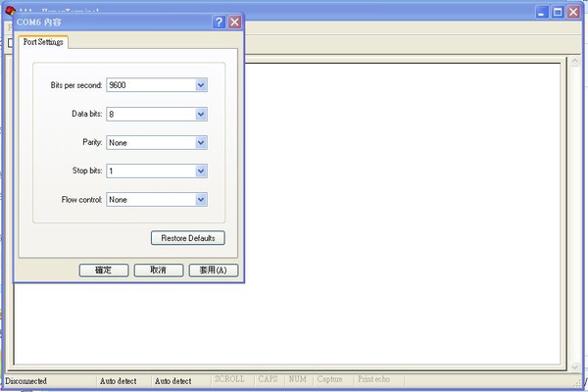Confirm with the 確定 button
This screenshot has height=392, width=588.
pyautogui.click(x=104, y=270)
